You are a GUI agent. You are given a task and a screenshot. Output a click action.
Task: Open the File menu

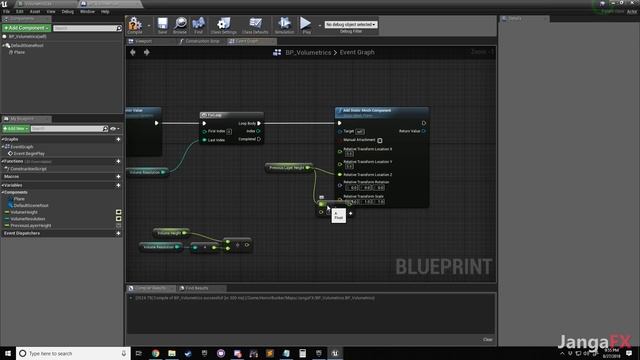[x=7, y=11]
